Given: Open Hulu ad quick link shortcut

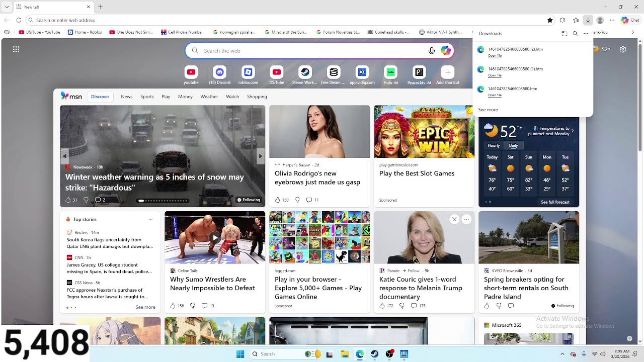Looking at the screenshot, I should coord(390,75).
